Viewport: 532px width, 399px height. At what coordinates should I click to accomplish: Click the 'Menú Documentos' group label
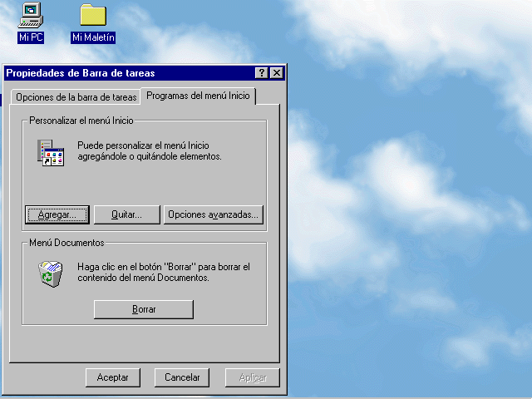66,243
